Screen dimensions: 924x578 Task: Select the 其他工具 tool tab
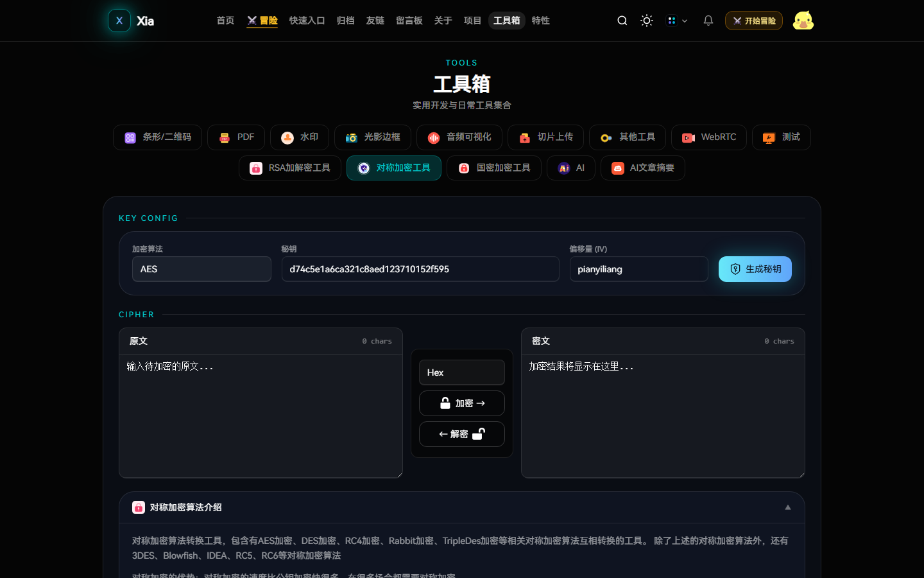[628, 137]
